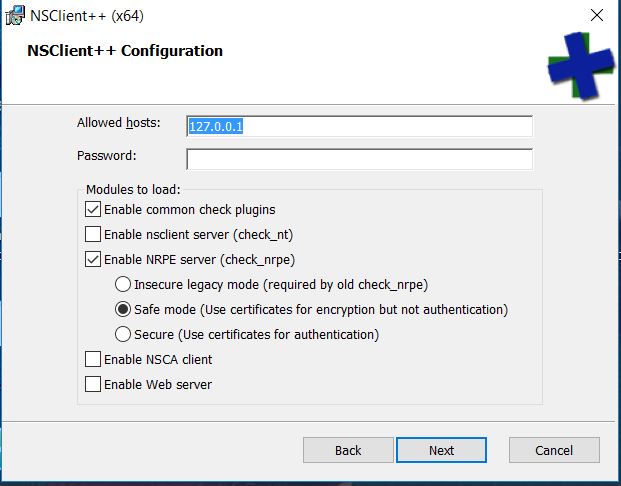
Task: Choose the Safe mode radio option
Action: coord(123,310)
